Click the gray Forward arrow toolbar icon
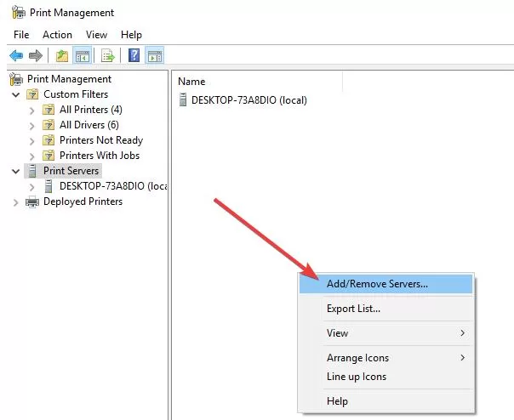Image resolution: width=514 pixels, height=420 pixels. [x=36, y=56]
